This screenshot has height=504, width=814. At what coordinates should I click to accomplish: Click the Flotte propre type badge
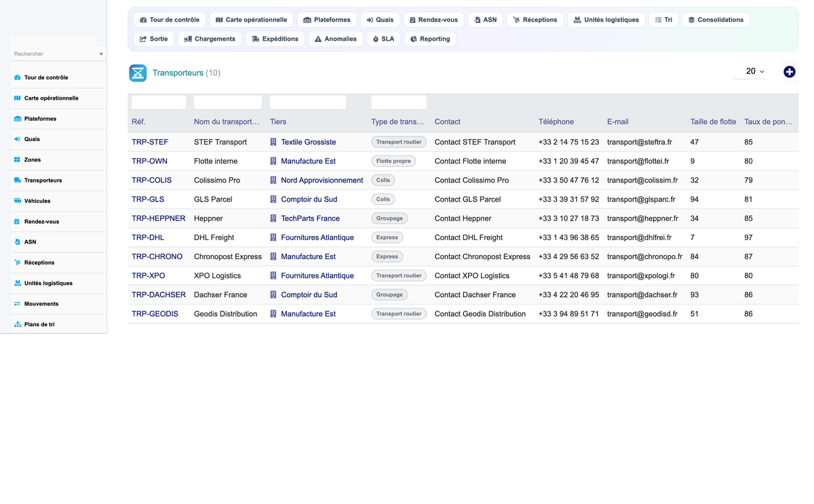click(393, 161)
